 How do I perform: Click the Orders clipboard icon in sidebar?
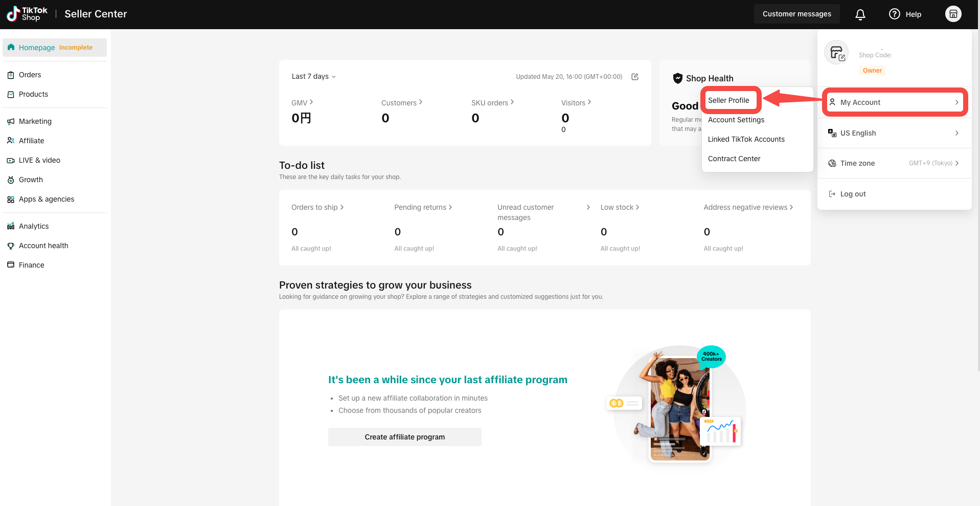[x=11, y=75]
